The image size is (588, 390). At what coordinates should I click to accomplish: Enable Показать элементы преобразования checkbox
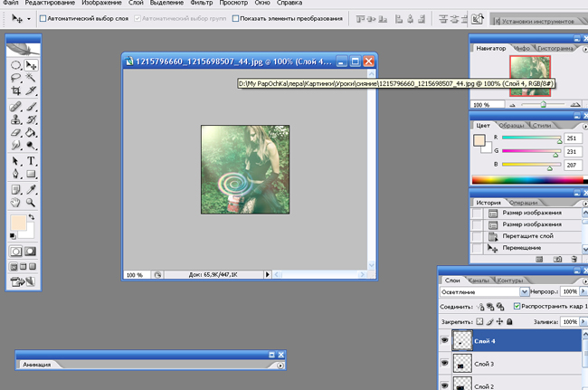(x=235, y=18)
